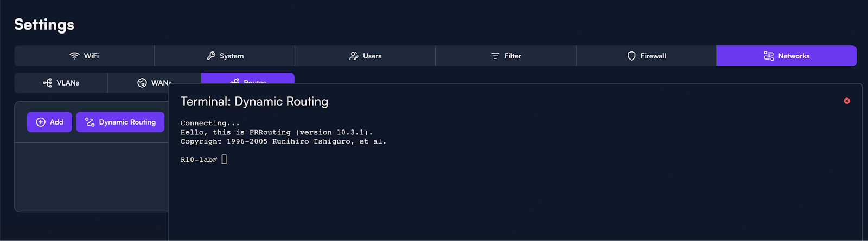The width and height of the screenshot is (868, 241).
Task: Switch to the Routes sub-tab
Action: coord(248,79)
